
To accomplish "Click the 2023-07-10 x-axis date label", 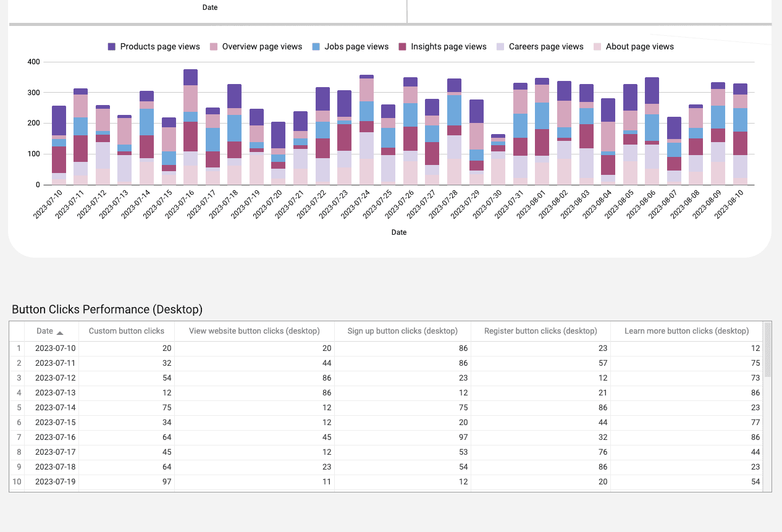I will pos(48,204).
